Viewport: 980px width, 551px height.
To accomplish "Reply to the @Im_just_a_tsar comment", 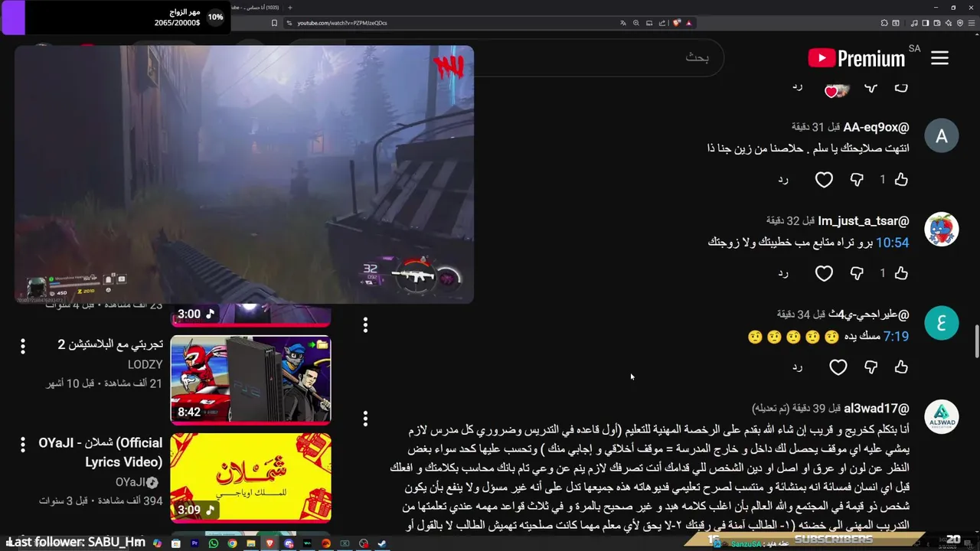I will tap(783, 273).
